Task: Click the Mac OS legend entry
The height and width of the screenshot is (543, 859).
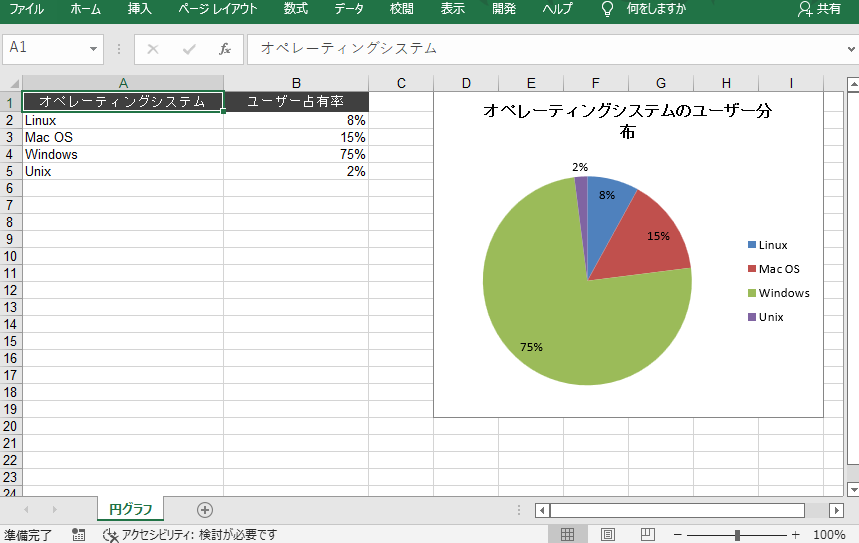Action: (x=774, y=269)
